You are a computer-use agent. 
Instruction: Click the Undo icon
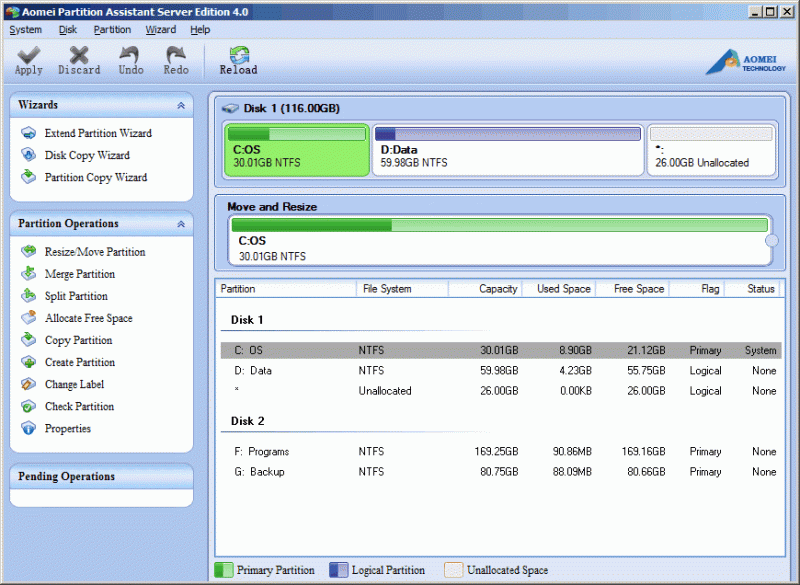pyautogui.click(x=129, y=60)
